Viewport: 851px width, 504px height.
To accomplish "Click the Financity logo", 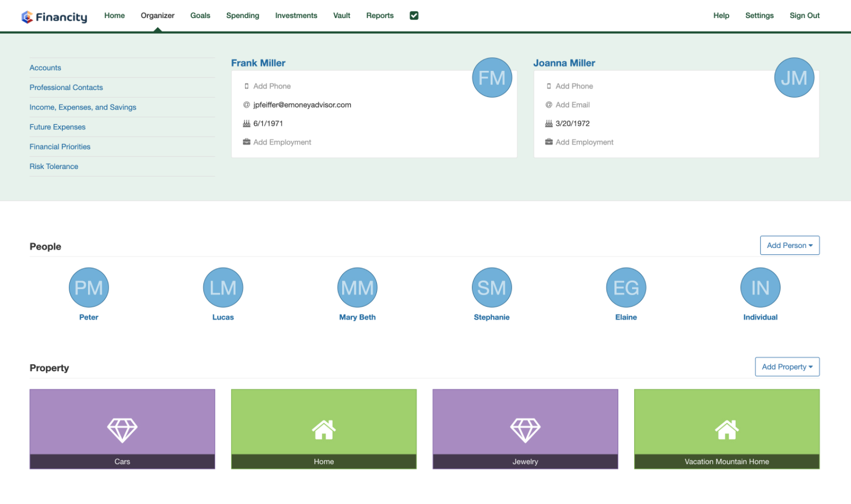I will 54,17.
